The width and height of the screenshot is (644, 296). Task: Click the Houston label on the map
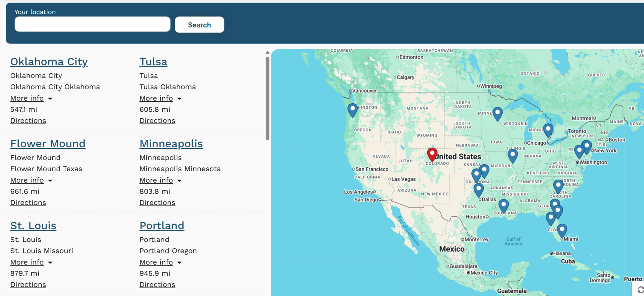475,217
